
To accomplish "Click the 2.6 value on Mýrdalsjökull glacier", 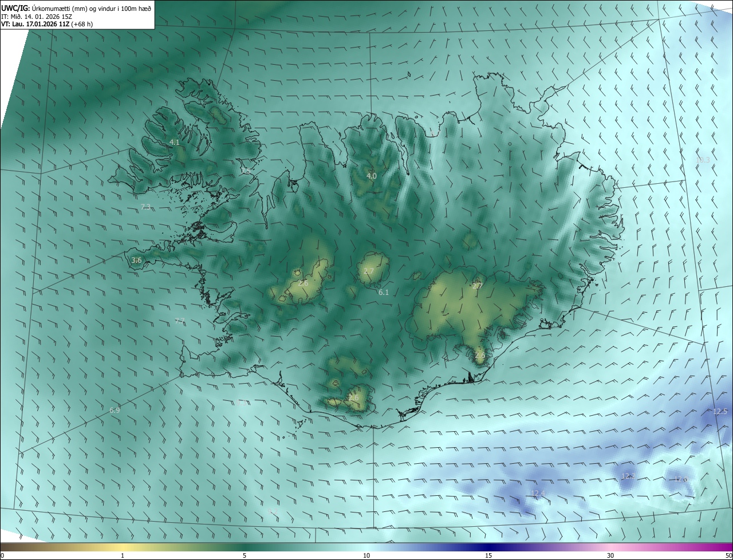I will click(353, 397).
